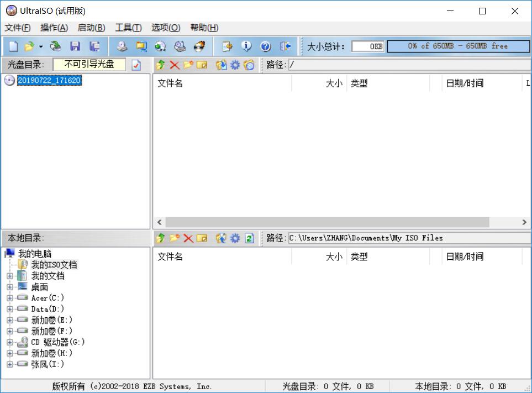This screenshot has height=393, width=532.
Task: Click the Make CD/DVD image icon
Action: click(x=122, y=46)
